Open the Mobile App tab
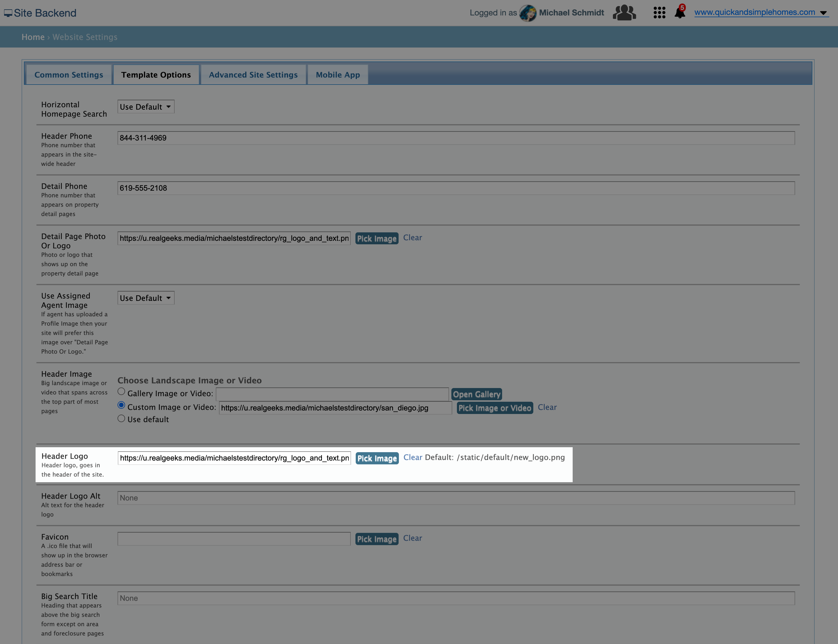The width and height of the screenshot is (838, 644). [338, 75]
